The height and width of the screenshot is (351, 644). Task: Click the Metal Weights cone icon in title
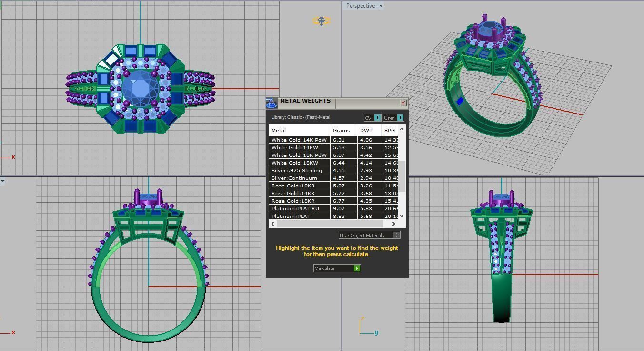pos(272,103)
